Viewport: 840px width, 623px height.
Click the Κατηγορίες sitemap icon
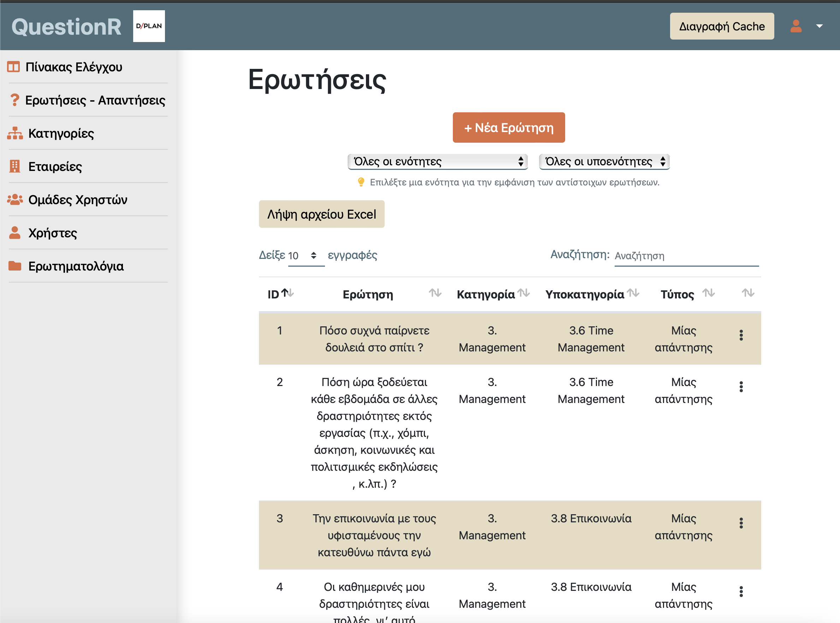coord(15,133)
